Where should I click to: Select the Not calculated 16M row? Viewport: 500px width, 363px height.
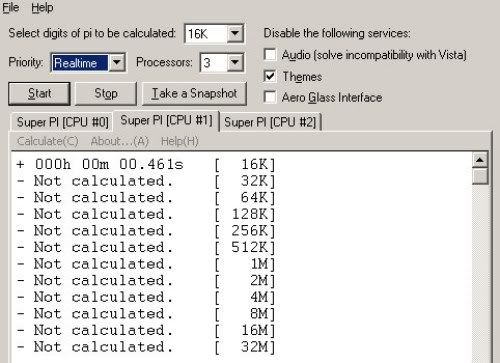tap(146, 330)
